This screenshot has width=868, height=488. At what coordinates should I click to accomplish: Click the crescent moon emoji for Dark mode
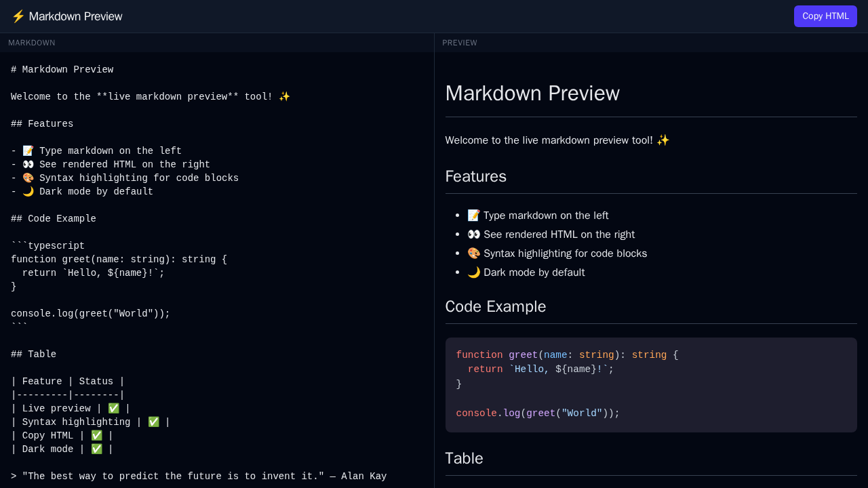[473, 272]
